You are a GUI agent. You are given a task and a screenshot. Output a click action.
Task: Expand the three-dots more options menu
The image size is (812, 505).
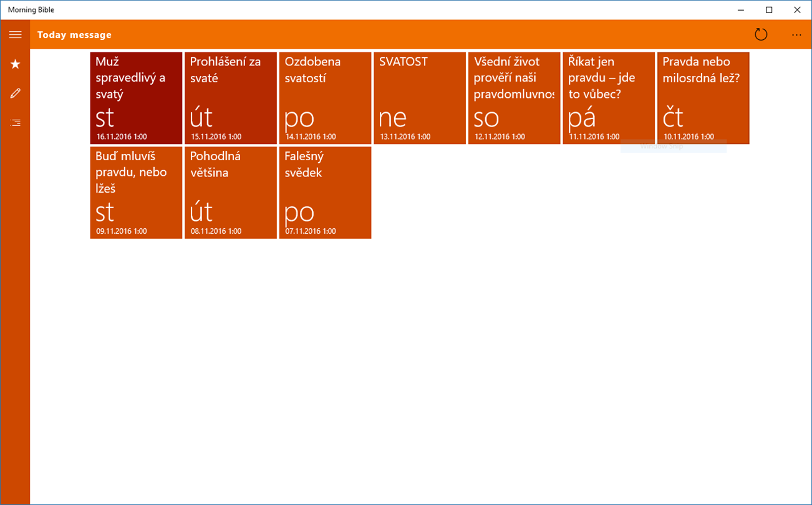tap(796, 35)
